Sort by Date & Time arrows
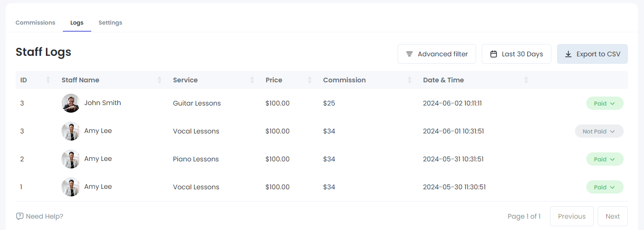This screenshot has height=230, width=644. pos(526,80)
